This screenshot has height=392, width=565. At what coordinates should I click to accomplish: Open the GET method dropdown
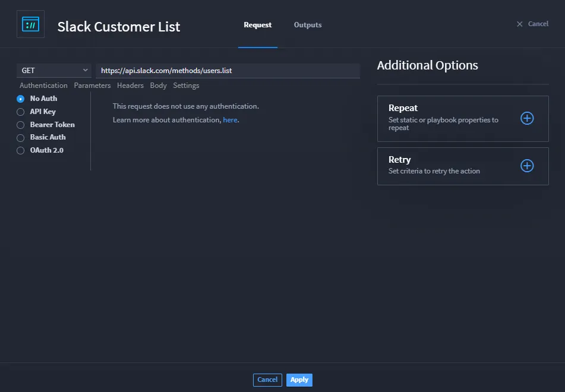pos(54,71)
